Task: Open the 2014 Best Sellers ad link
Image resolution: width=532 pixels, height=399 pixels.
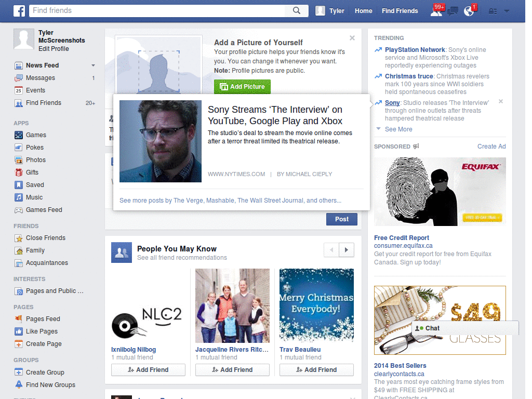Action: click(400, 366)
